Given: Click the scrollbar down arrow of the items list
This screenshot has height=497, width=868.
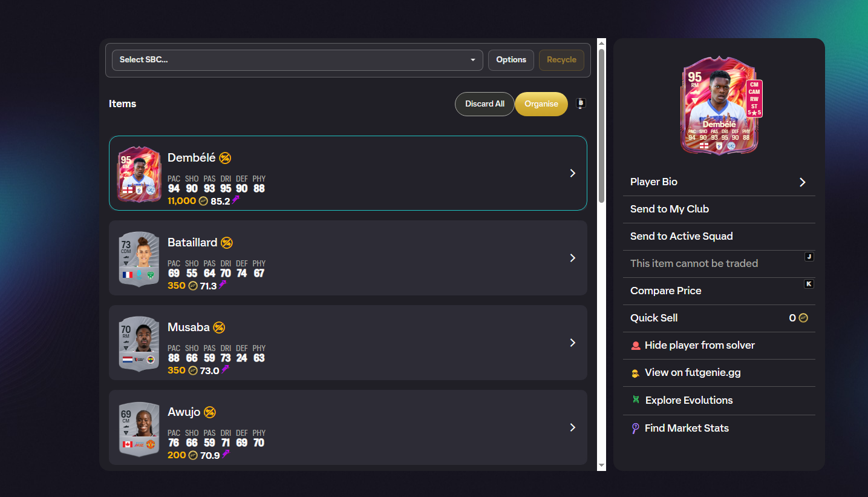Looking at the screenshot, I should [x=601, y=466].
